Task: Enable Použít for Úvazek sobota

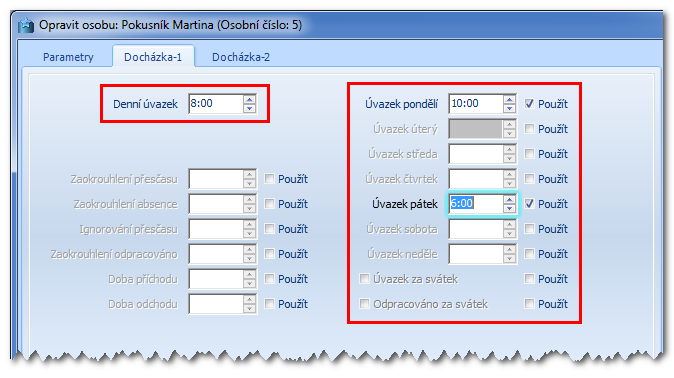Action: point(530,228)
